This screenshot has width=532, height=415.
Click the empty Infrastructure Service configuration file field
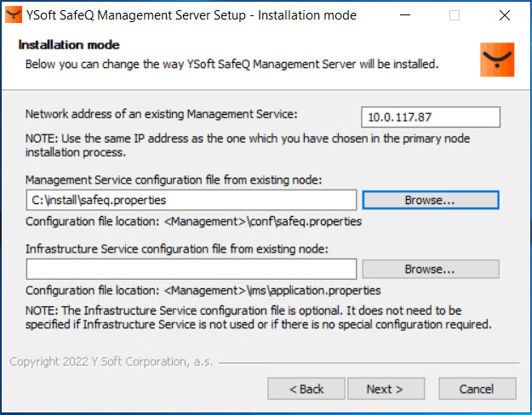(x=191, y=270)
